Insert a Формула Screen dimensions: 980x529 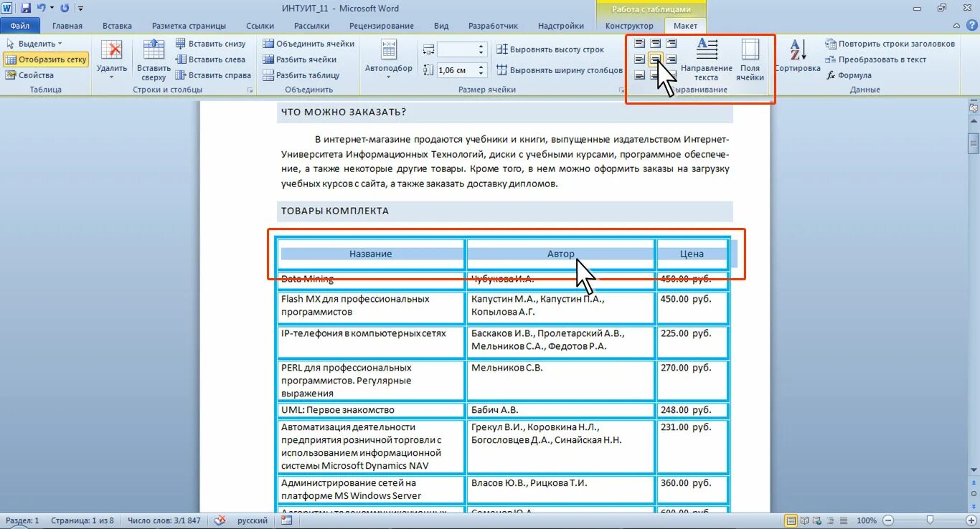coord(849,75)
